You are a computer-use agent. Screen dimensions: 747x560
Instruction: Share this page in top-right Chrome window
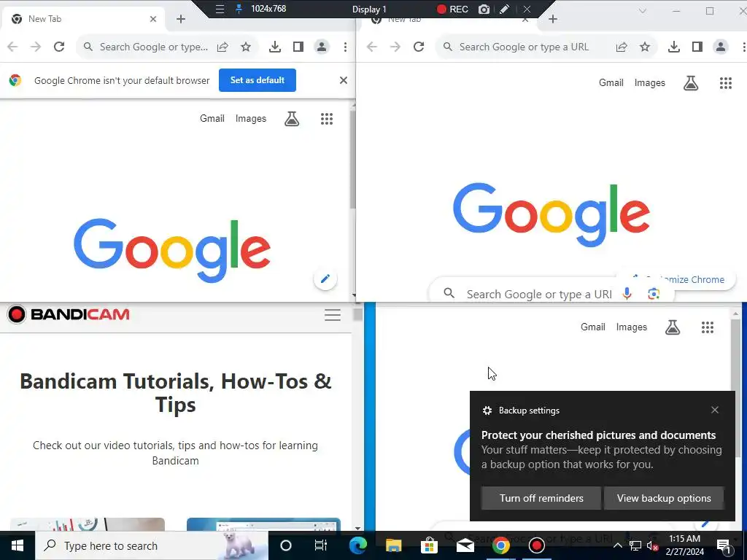622,47
